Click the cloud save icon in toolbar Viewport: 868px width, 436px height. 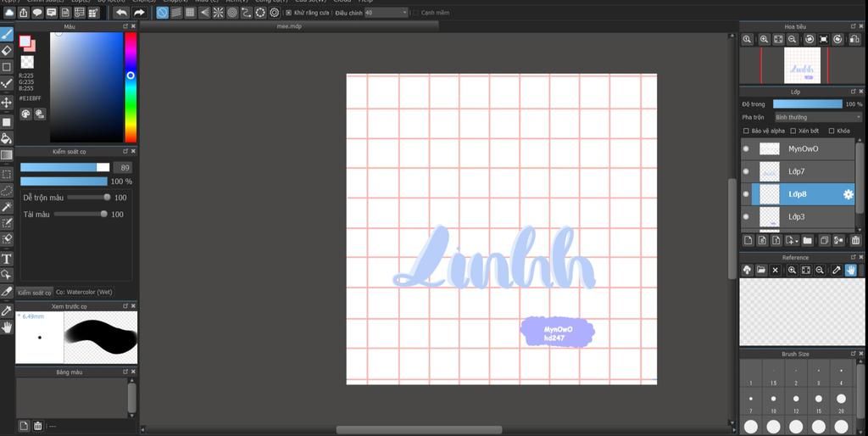(x=9, y=12)
